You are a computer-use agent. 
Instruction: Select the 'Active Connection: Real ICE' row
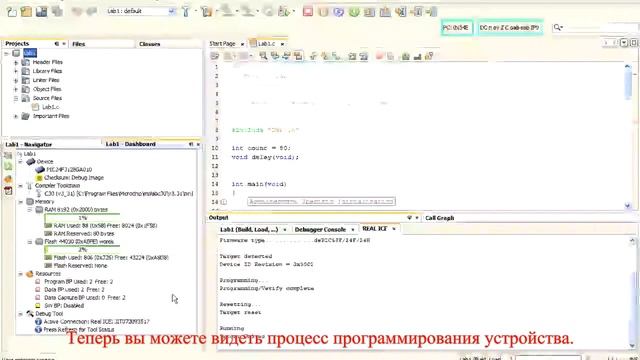coord(92,322)
